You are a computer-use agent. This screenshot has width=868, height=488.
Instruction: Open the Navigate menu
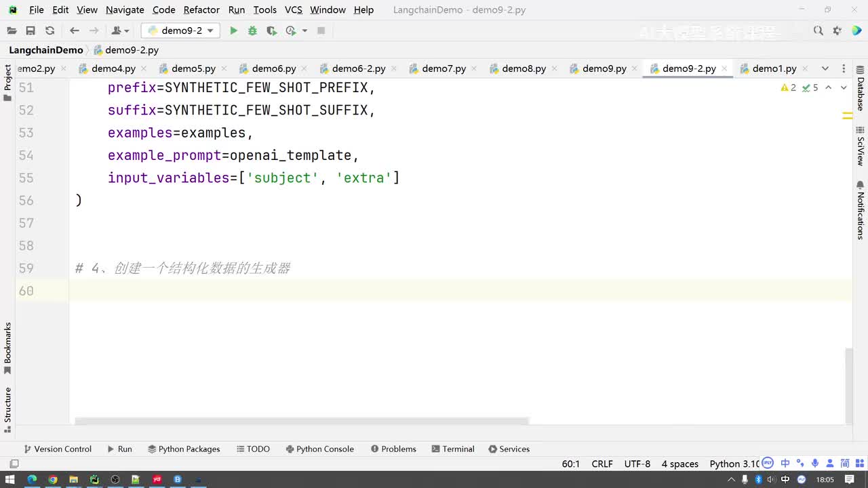click(x=125, y=9)
